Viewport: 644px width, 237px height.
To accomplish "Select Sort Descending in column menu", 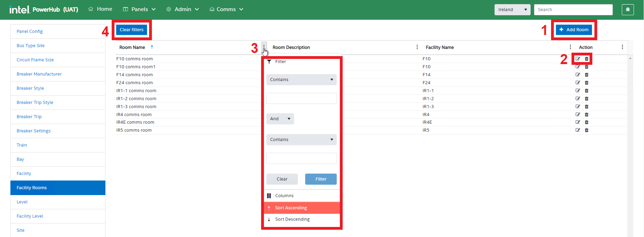I will pos(292,219).
